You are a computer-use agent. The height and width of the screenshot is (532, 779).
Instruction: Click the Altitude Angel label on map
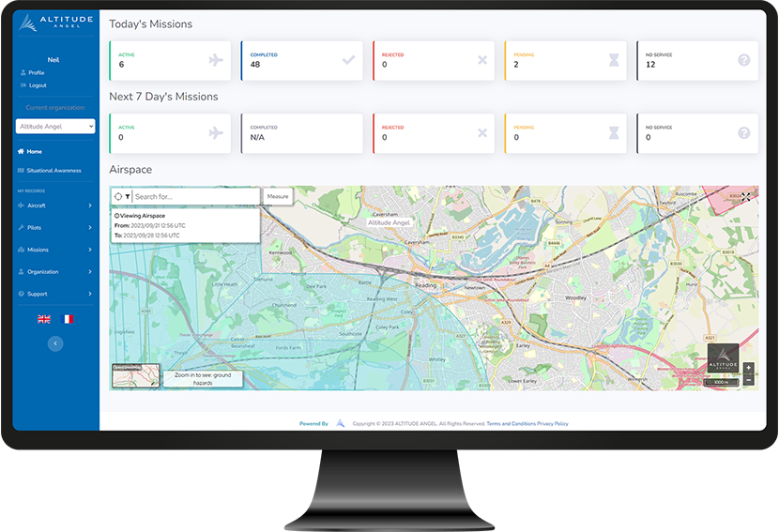click(389, 222)
